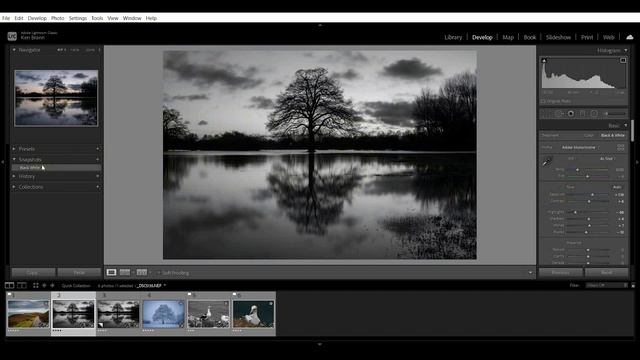640x360 pixels.
Task: Switch to the Book module
Action: tap(530, 37)
